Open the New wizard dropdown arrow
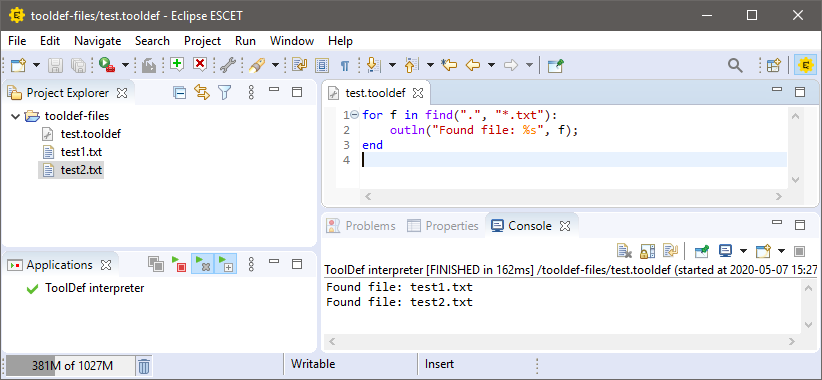The width and height of the screenshot is (822, 380). [x=36, y=65]
